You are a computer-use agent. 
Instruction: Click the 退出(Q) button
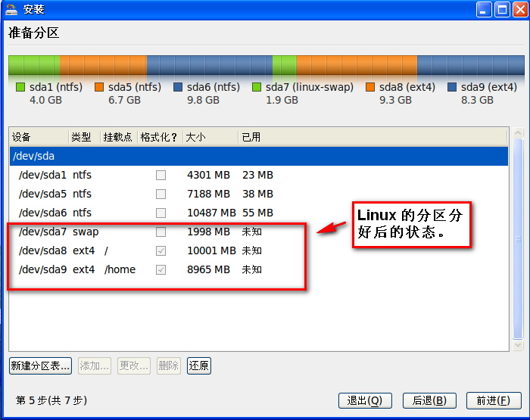(365, 401)
